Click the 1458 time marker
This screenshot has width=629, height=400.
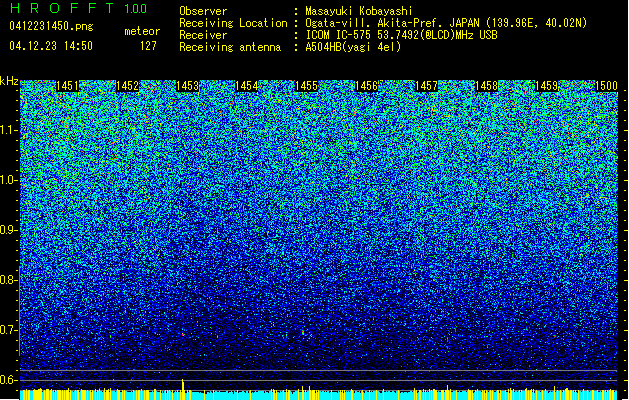pyautogui.click(x=486, y=86)
